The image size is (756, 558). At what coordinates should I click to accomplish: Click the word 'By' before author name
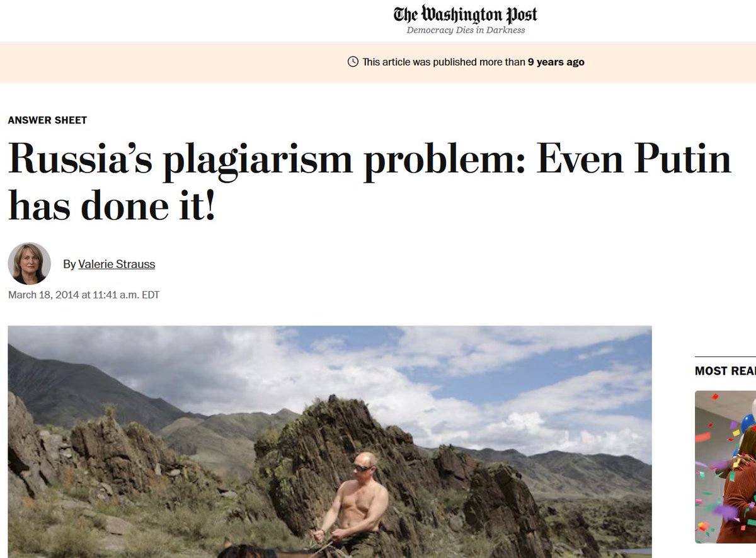point(69,265)
